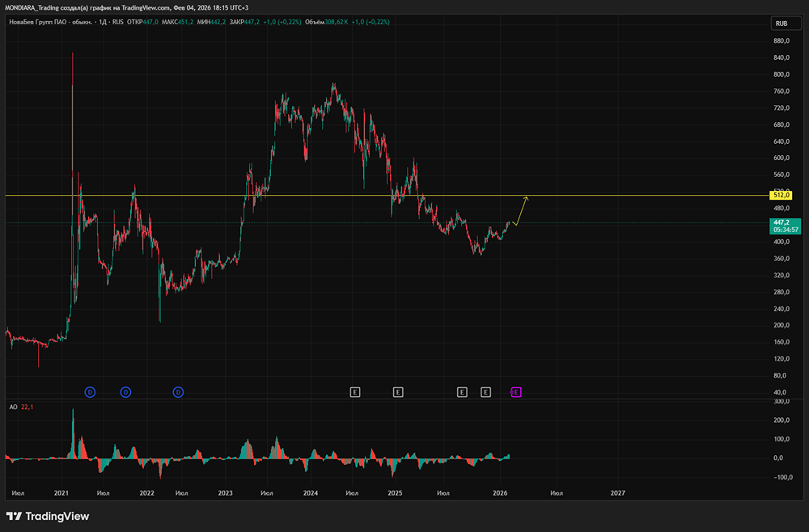Click the 2022 time axis label

click(147, 493)
